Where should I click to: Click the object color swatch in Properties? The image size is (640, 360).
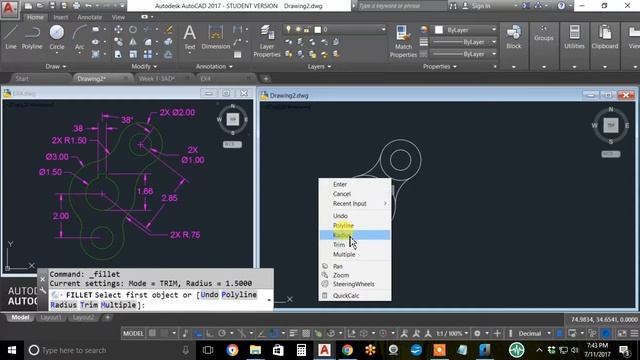coord(439,29)
